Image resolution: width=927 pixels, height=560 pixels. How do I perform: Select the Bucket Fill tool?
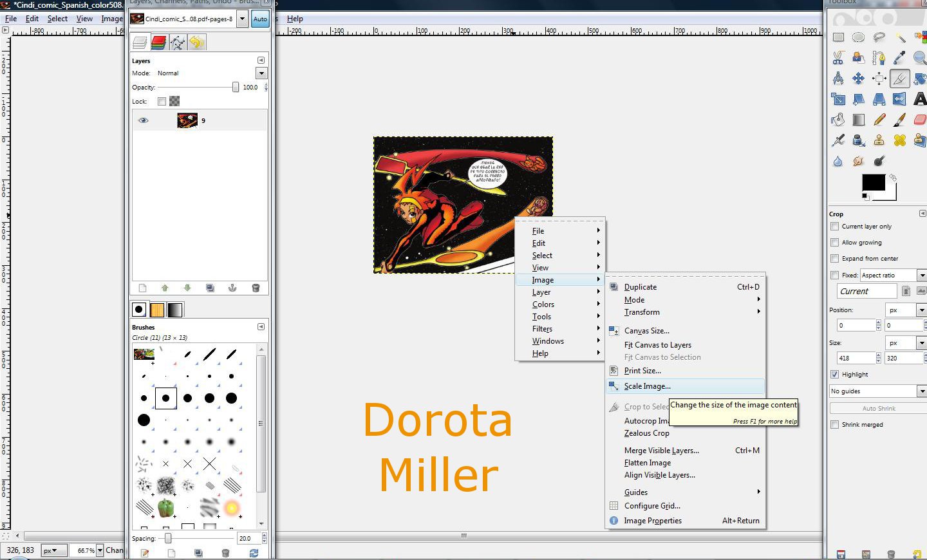click(838, 120)
